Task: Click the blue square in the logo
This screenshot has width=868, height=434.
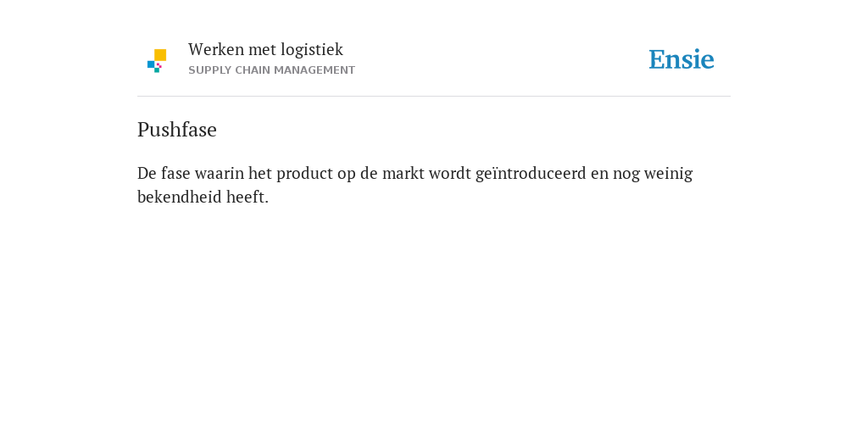Action: pos(151,64)
